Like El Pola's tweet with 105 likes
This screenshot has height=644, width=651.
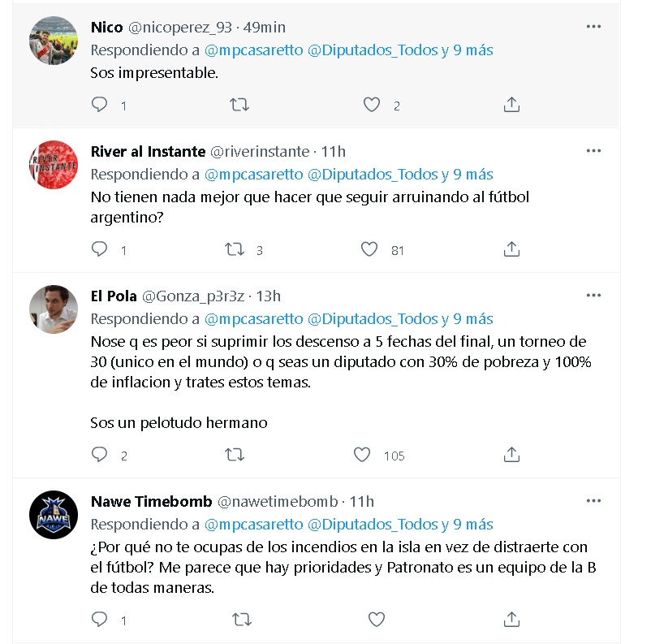pos(361,455)
